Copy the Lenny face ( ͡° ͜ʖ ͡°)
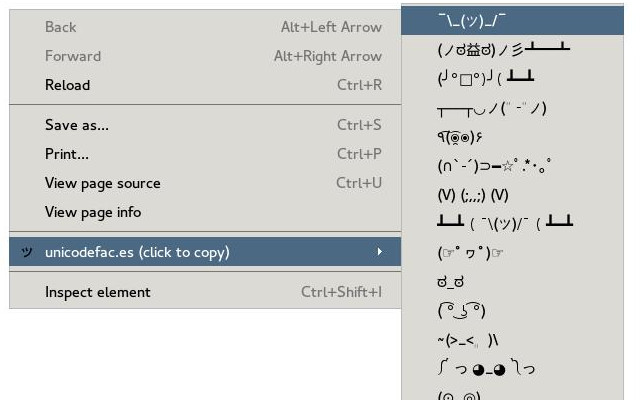The image size is (640, 400). click(512, 311)
